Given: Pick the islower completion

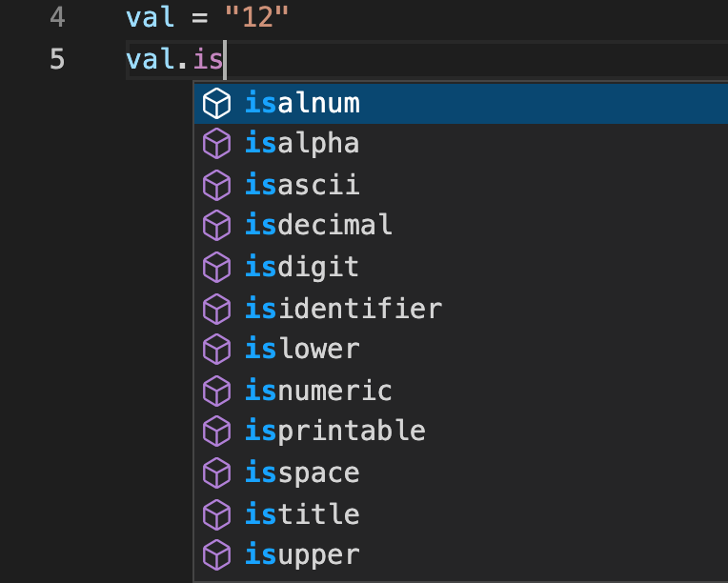Looking at the screenshot, I should click(x=461, y=350).
